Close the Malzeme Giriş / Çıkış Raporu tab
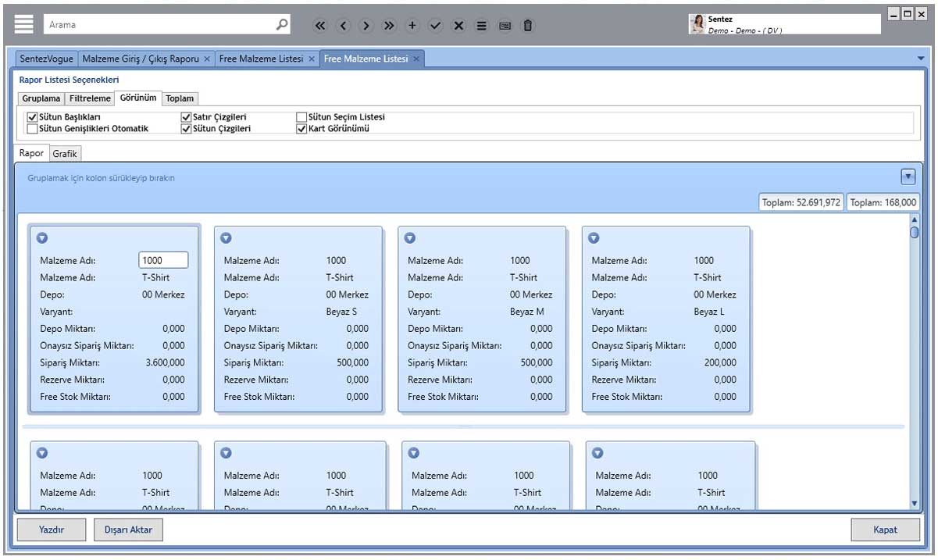This screenshot has width=938, height=560. pyautogui.click(x=207, y=59)
